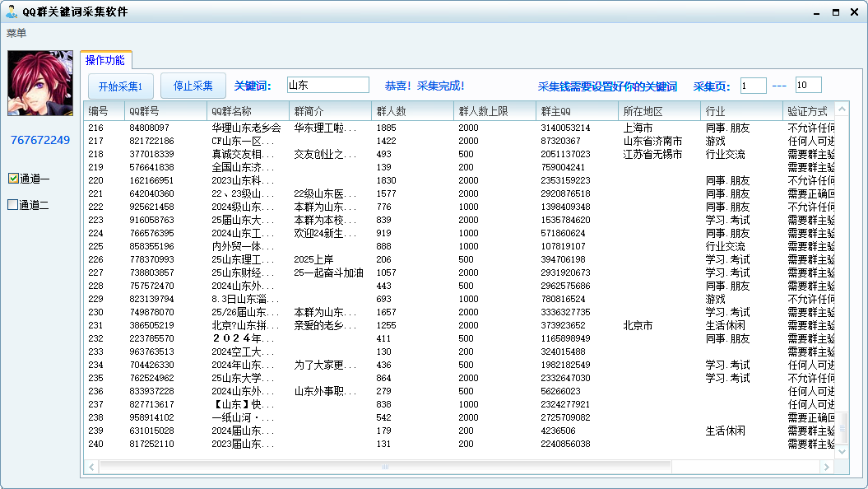Image resolution: width=868 pixels, height=489 pixels.
Task: Click region 山东省济南市
Action: 652,142
